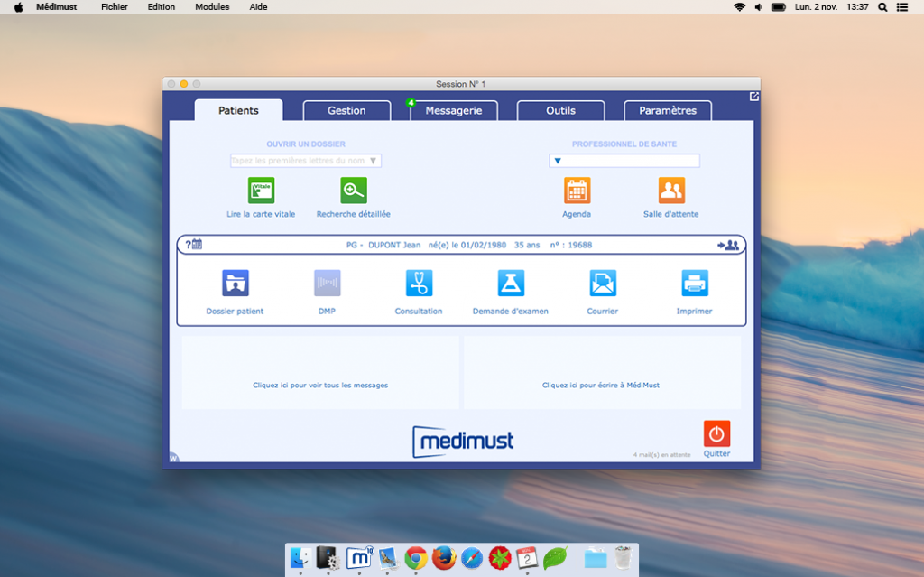
Task: Open the Edition menu
Action: point(161,7)
